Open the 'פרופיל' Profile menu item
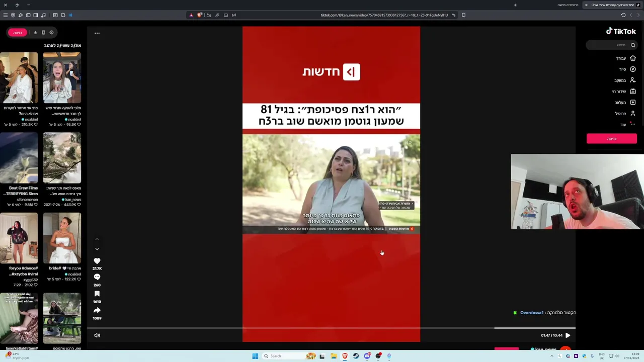This screenshot has width=644, height=362. (x=625, y=114)
